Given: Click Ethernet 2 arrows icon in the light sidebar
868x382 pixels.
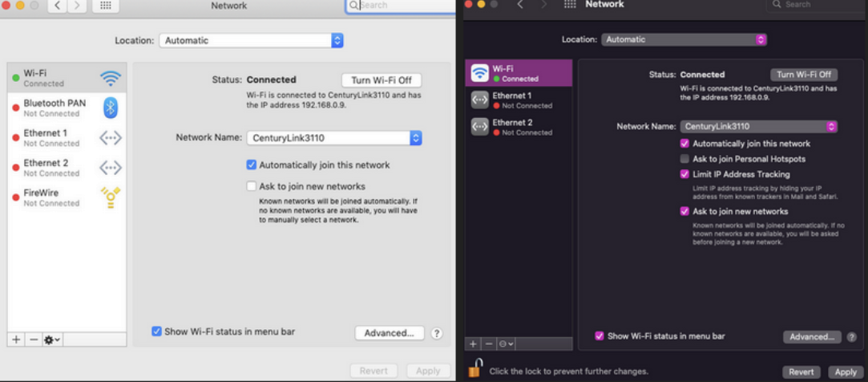Looking at the screenshot, I should click(x=111, y=168).
